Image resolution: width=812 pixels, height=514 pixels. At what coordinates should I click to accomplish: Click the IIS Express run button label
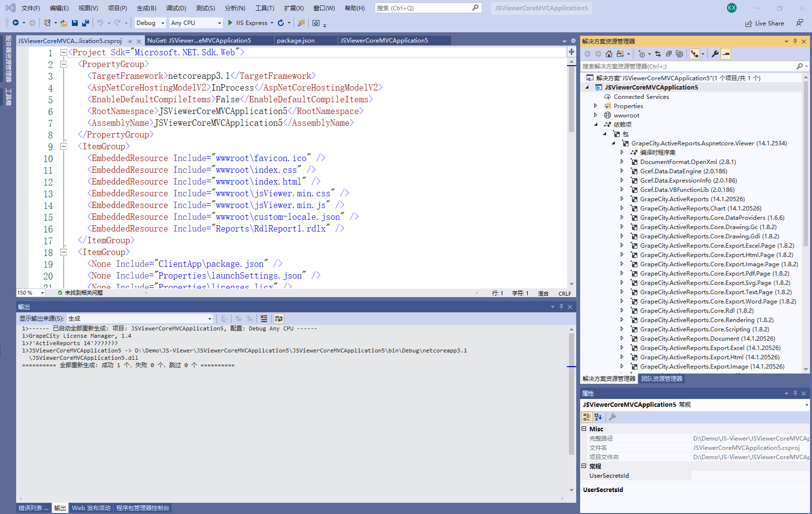(x=251, y=23)
